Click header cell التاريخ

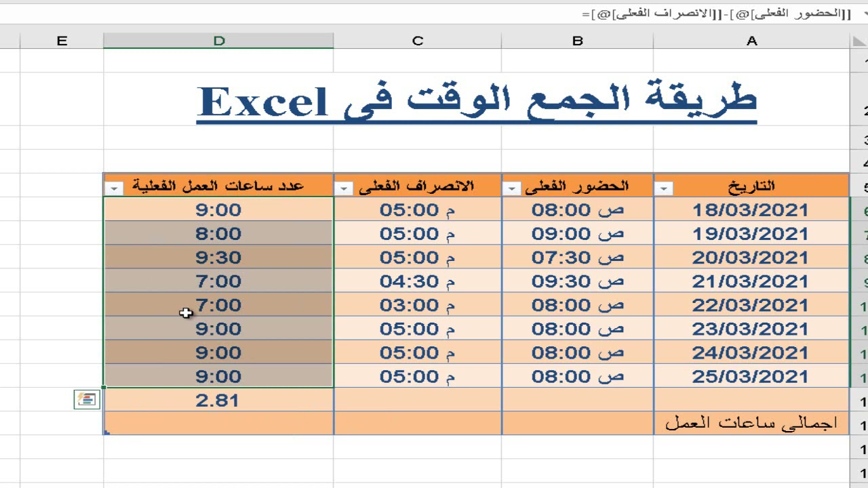(751, 186)
